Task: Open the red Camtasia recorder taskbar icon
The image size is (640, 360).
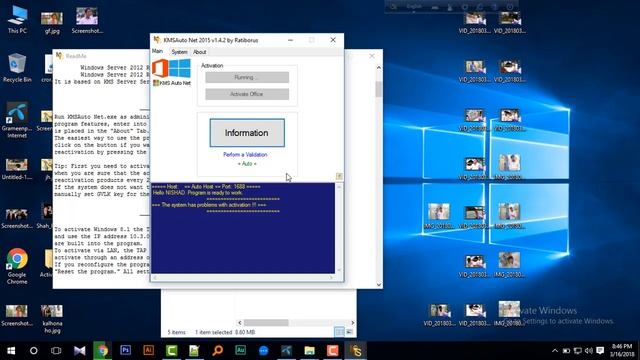Action: (333, 350)
